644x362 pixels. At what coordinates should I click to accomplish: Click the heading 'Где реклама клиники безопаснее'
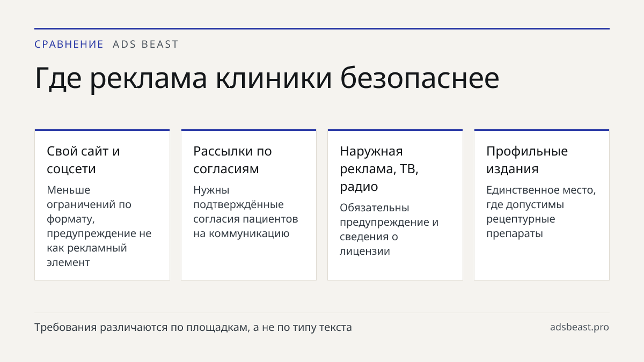click(x=267, y=78)
